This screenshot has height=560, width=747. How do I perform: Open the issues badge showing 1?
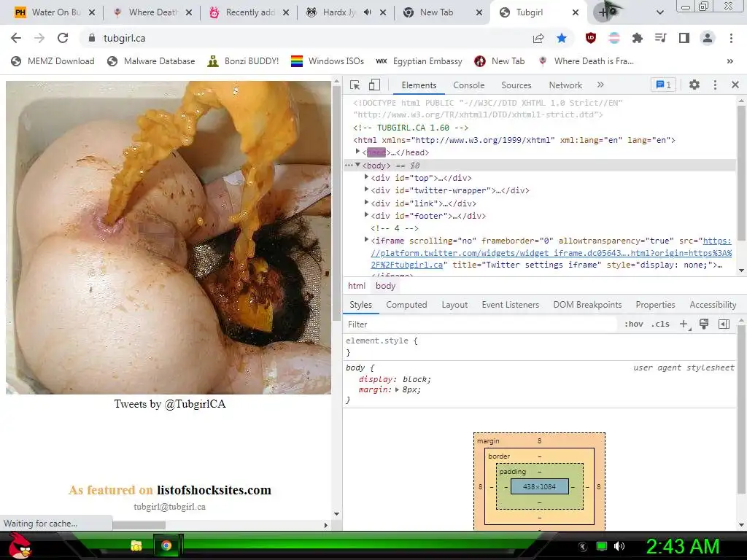pyautogui.click(x=663, y=85)
